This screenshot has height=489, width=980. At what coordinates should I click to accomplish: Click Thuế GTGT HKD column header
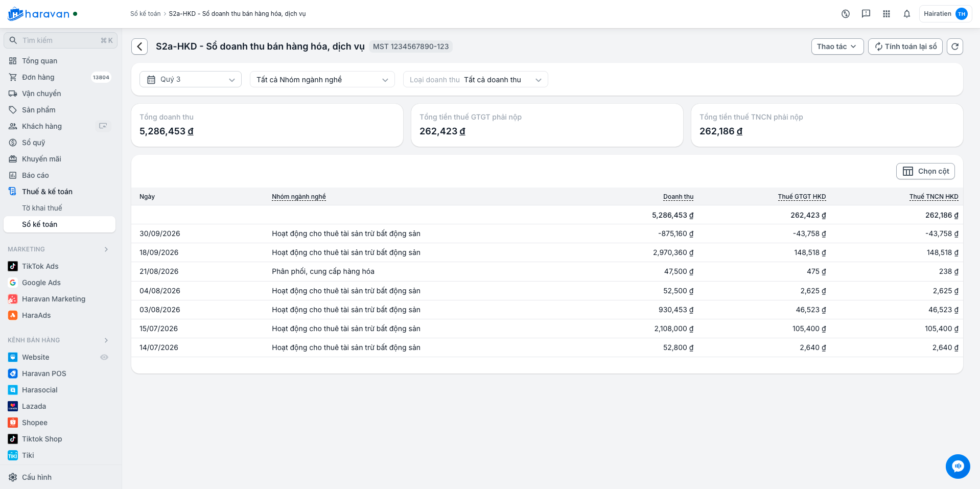[x=802, y=197]
